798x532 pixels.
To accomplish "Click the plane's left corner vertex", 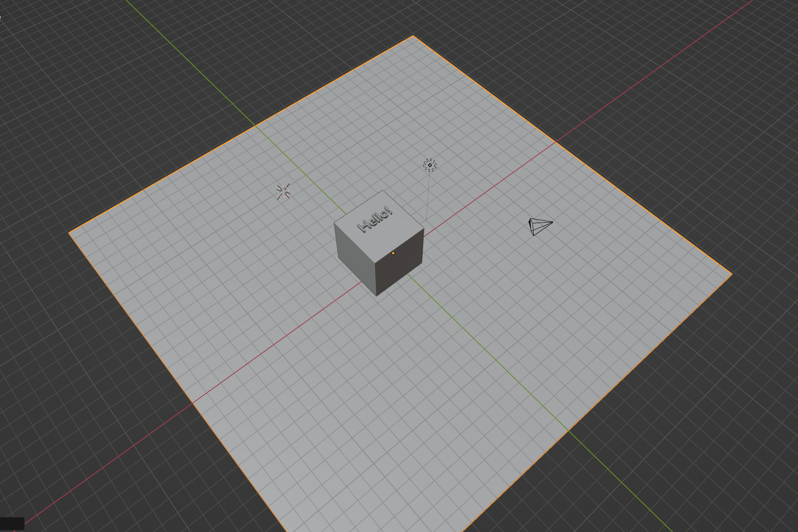I will (69, 233).
